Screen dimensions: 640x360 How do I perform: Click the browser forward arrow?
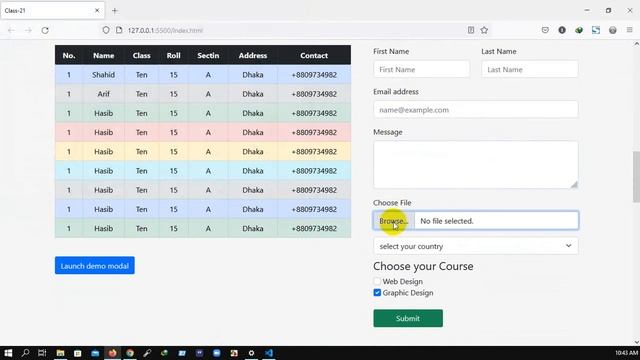tap(28, 30)
